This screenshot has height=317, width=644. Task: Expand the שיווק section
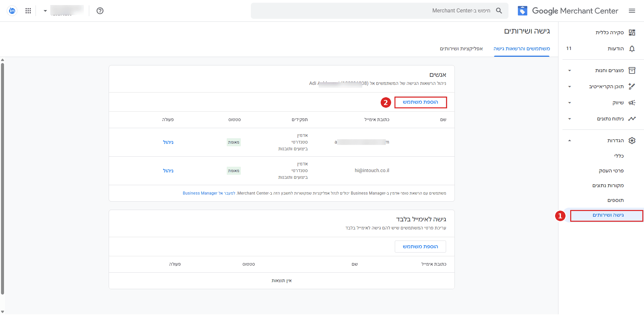(x=570, y=103)
